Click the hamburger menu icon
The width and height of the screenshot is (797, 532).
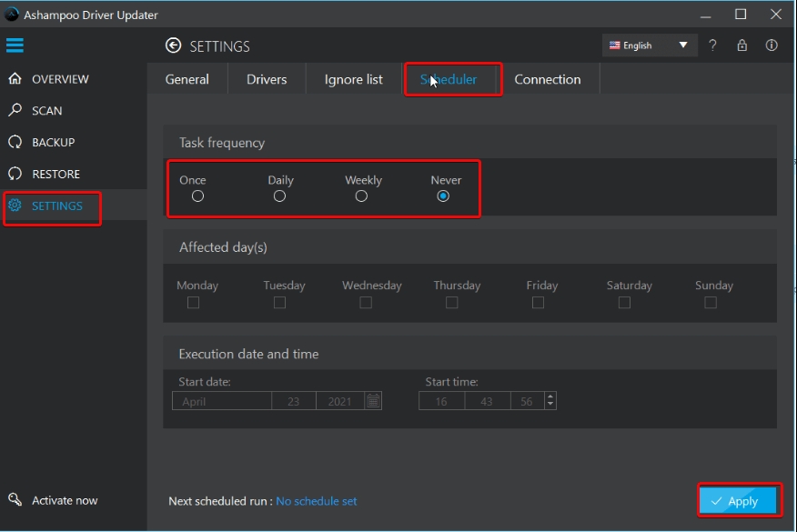[15, 45]
